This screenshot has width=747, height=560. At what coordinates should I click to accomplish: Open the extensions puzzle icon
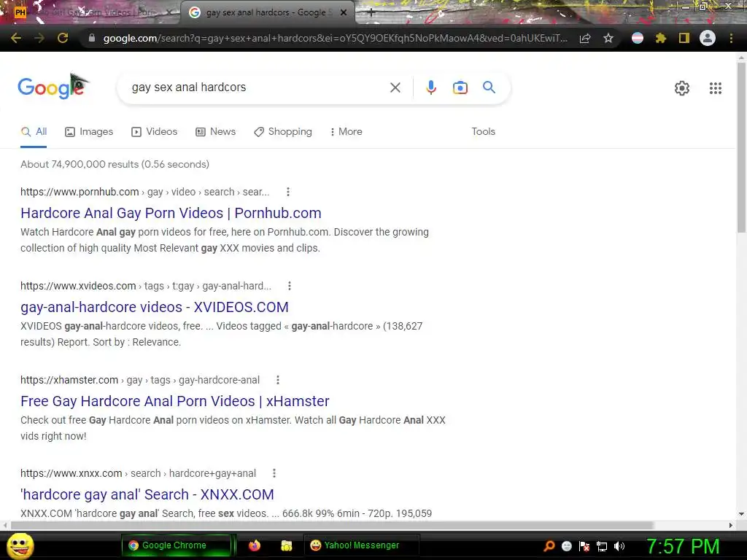pyautogui.click(x=660, y=38)
